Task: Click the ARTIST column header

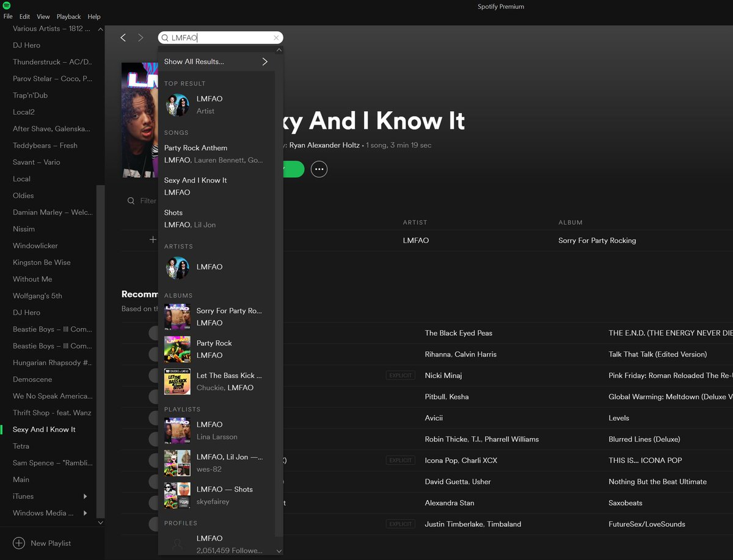Action: [415, 222]
